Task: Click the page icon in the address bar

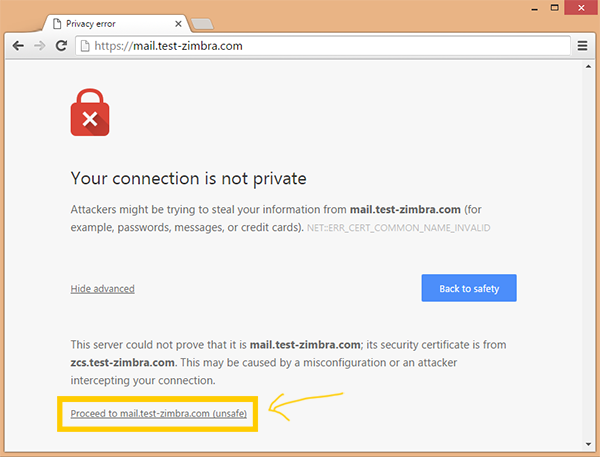Action: click(85, 46)
